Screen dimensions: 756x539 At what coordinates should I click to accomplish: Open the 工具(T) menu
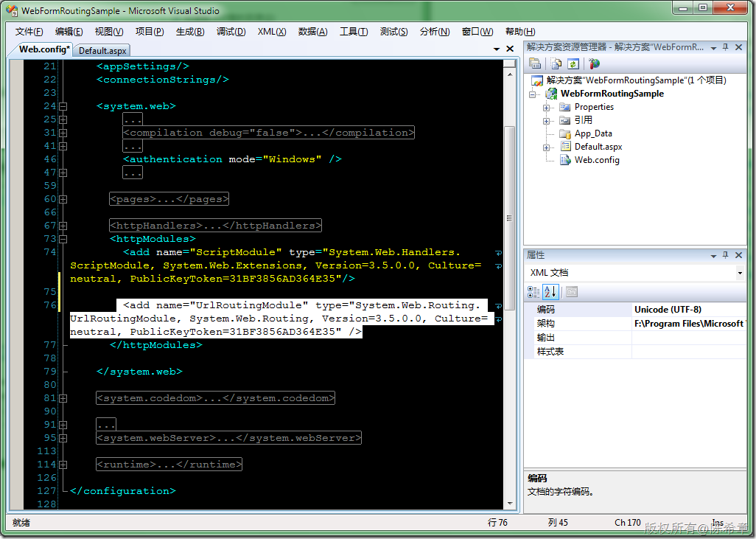point(354,32)
